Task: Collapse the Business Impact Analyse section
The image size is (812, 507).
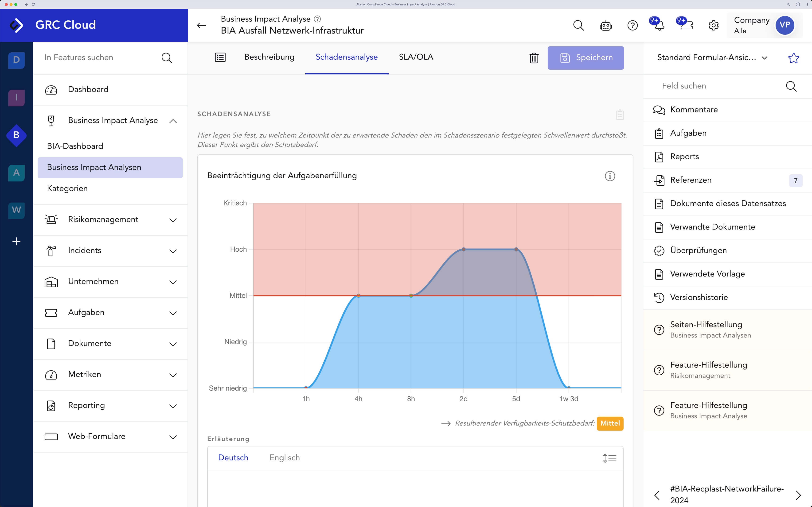Action: click(x=173, y=121)
